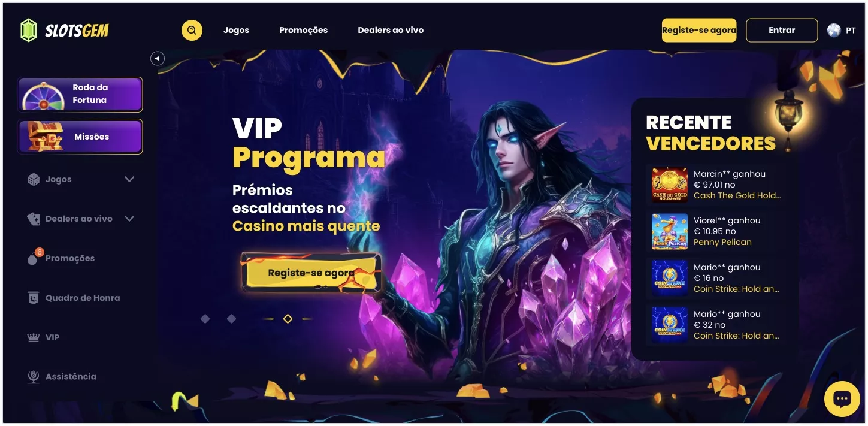Click the yellow search magnifier icon

click(x=192, y=30)
